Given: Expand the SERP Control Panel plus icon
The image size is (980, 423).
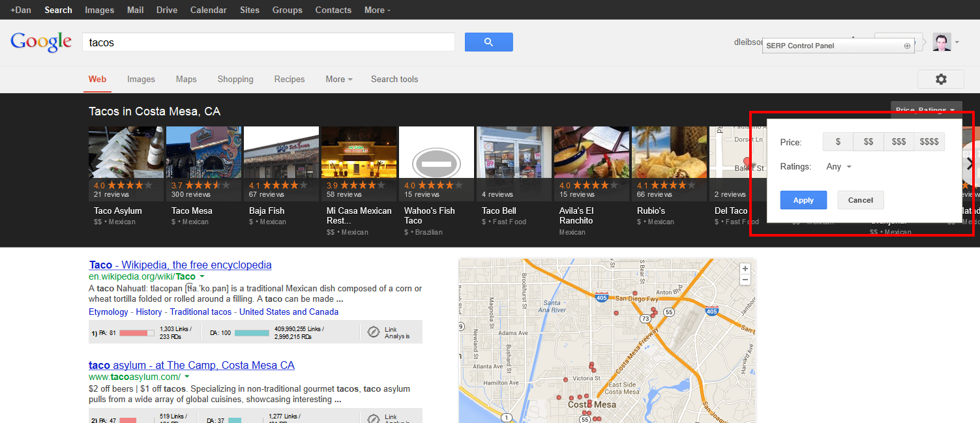Looking at the screenshot, I should (906, 46).
